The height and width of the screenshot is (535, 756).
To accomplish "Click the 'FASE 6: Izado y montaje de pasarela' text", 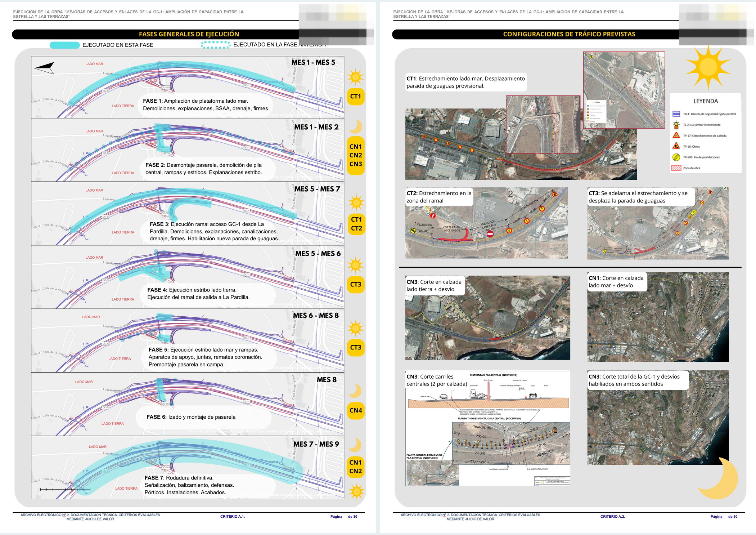I will pos(191,417).
